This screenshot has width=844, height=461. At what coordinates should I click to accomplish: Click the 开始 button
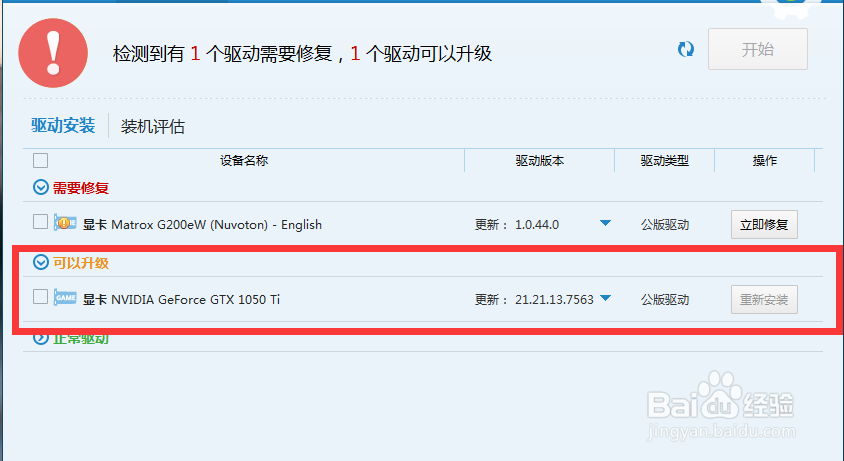tap(758, 49)
